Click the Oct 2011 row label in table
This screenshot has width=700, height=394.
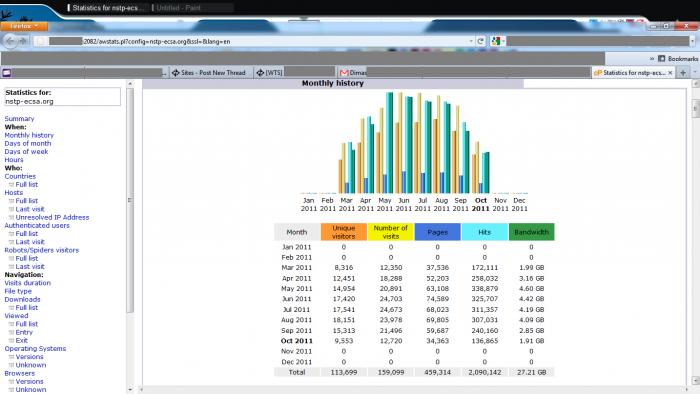click(x=296, y=341)
